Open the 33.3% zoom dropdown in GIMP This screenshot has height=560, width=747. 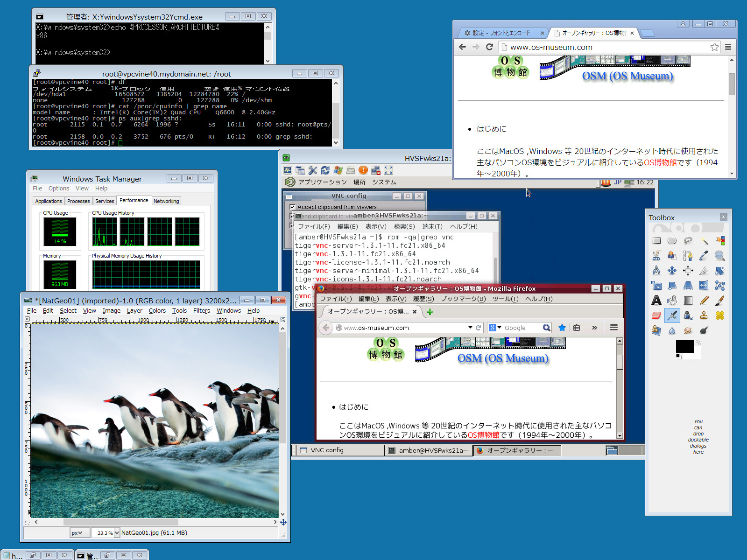(x=117, y=533)
